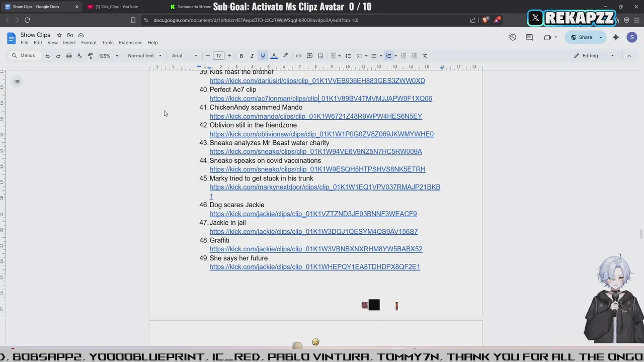Open the Tools menu
The width and height of the screenshot is (644, 362).
click(108, 43)
